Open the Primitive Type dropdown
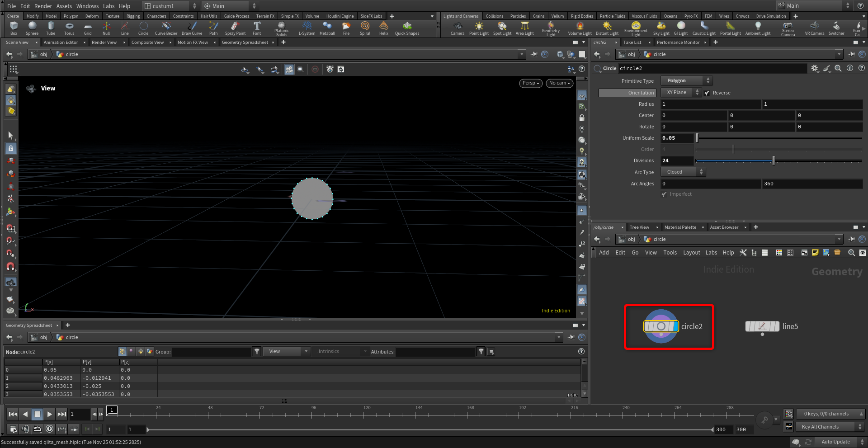Image resolution: width=868 pixels, height=448 pixels. point(686,81)
